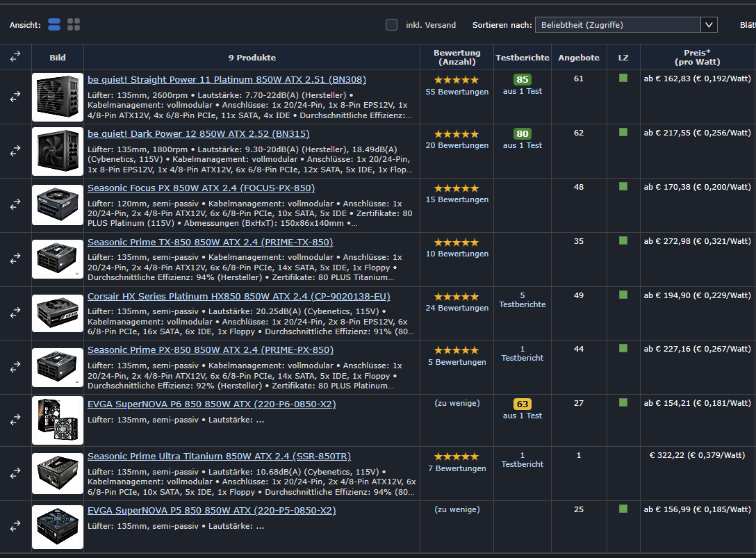This screenshot has width=756, height=558.
Task: Open Seasonic Prime PX-850 link
Action: click(x=211, y=350)
